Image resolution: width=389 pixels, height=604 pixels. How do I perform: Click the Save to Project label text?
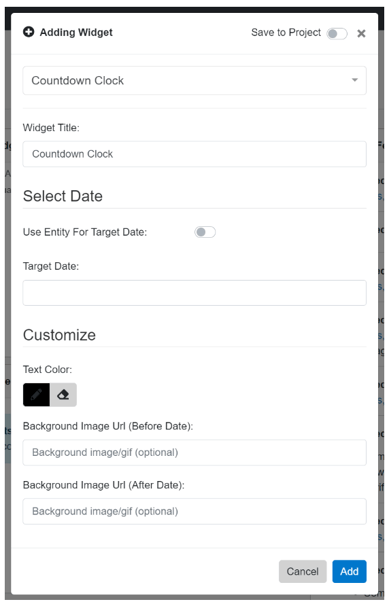click(x=286, y=32)
